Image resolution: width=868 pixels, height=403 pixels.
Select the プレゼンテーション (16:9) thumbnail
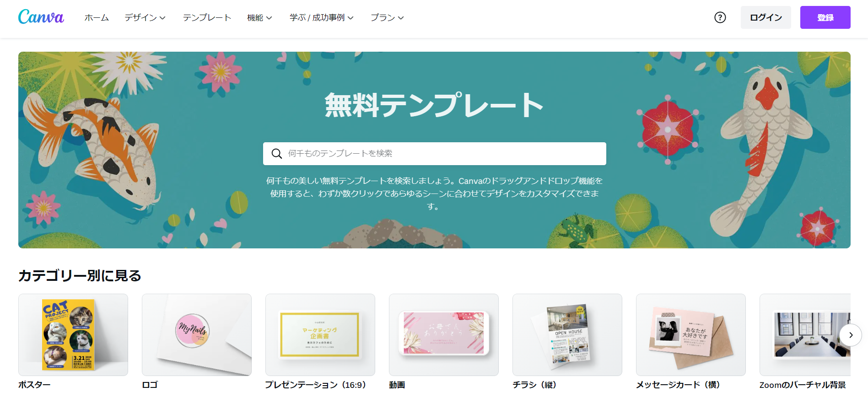point(320,335)
